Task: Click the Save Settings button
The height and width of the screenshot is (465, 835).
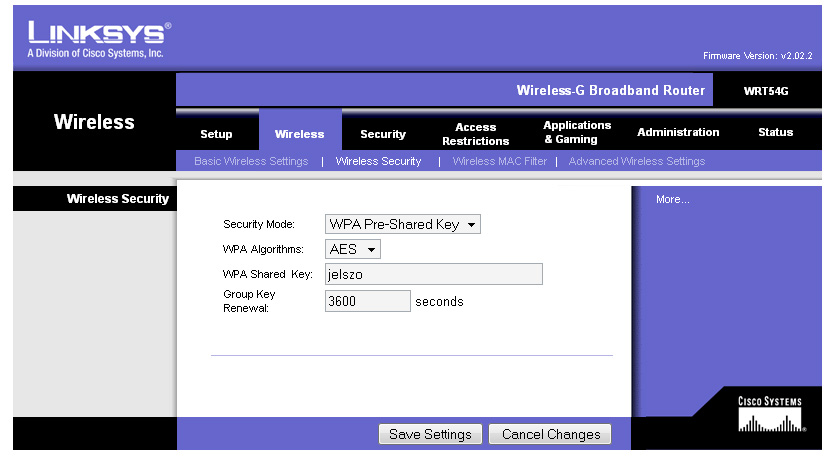Action: click(x=430, y=434)
